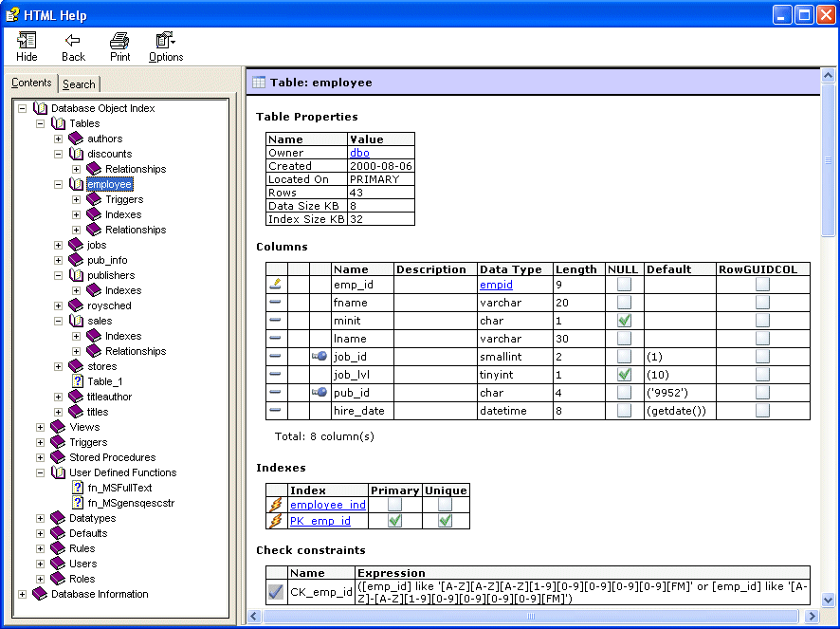The height and width of the screenshot is (629, 840).
Task: Open the empid data type link
Action: tap(496, 285)
